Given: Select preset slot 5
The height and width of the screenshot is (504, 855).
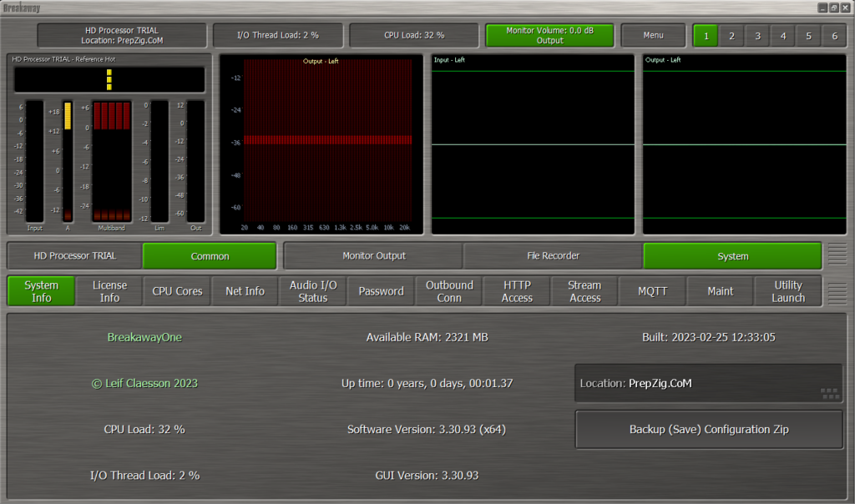Looking at the screenshot, I should click(x=808, y=36).
